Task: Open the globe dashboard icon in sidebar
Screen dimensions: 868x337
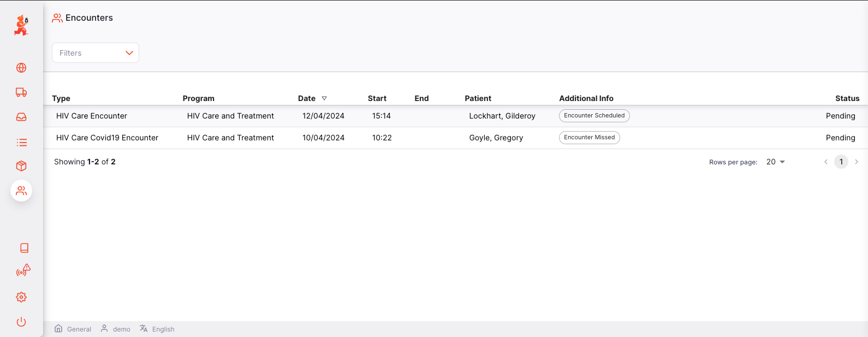Action: pyautogui.click(x=21, y=68)
